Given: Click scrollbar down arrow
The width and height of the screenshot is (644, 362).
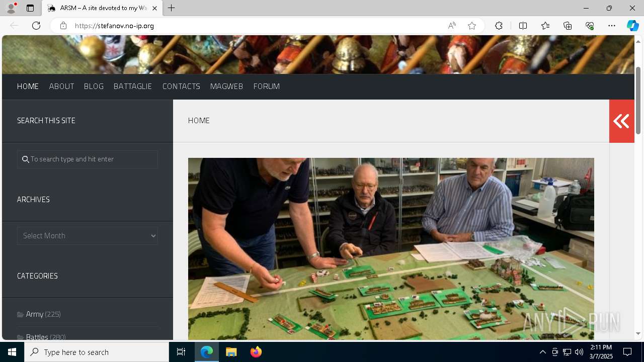Looking at the screenshot, I should click(638, 333).
